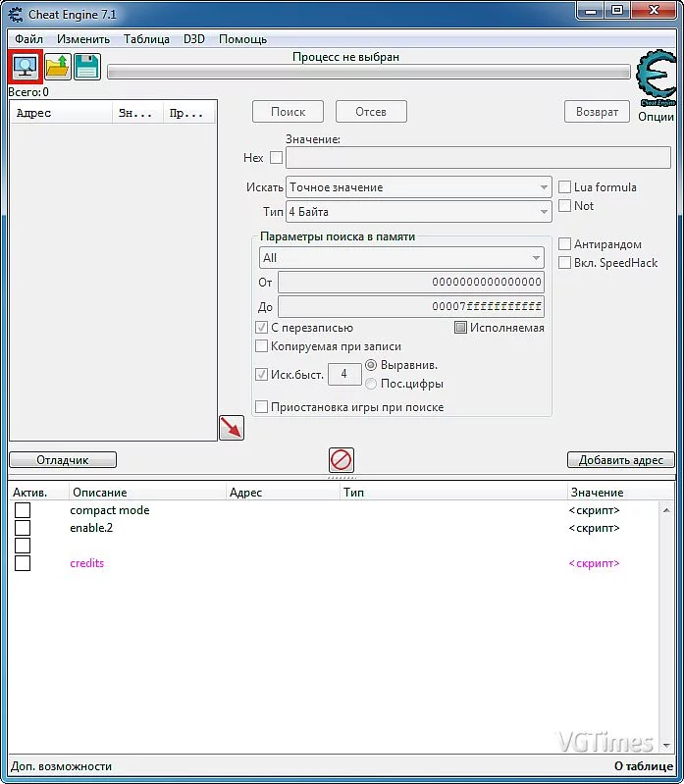Click the fast scan alignment field
684x784 pixels.
344,374
